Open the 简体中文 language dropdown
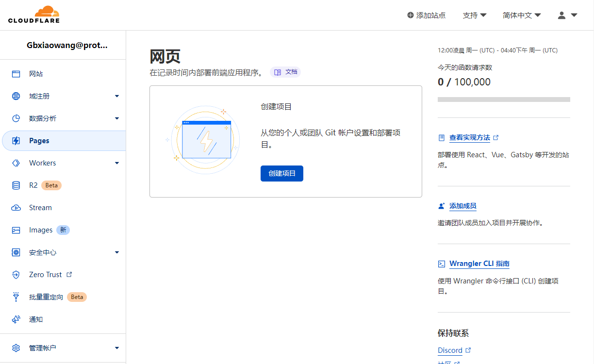The width and height of the screenshot is (594, 364). 522,15
